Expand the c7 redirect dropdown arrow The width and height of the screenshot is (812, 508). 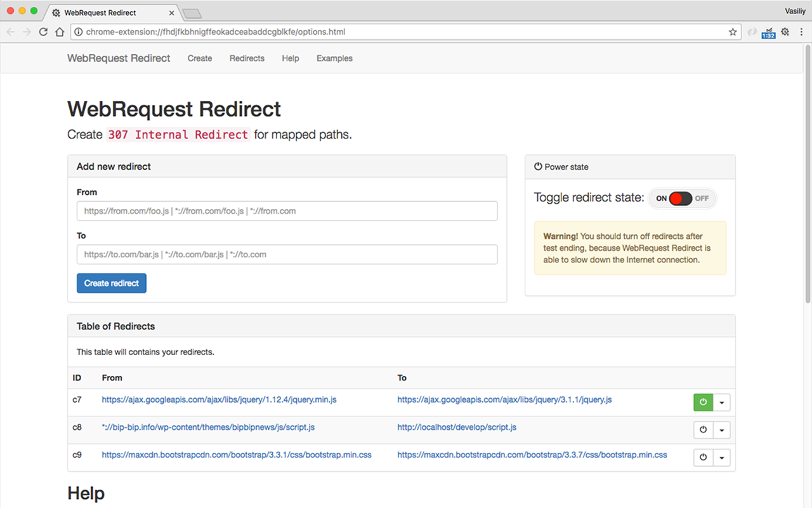[722, 402]
